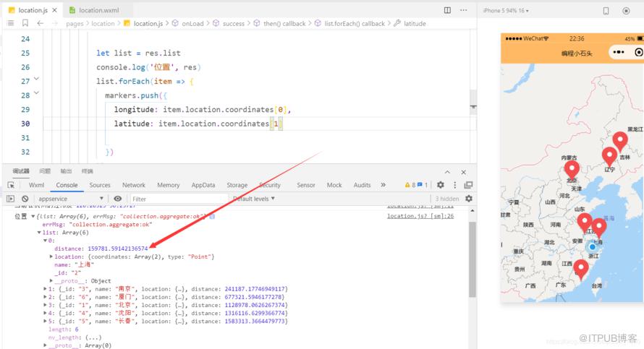This screenshot has height=349, width=644.
Task: Open the iPhone 5 device dropdown
Action: [506, 10]
